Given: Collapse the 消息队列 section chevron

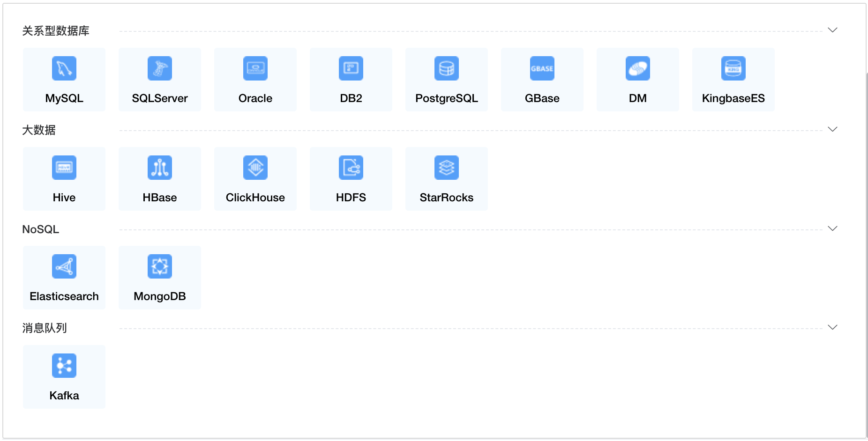Looking at the screenshot, I should point(832,328).
